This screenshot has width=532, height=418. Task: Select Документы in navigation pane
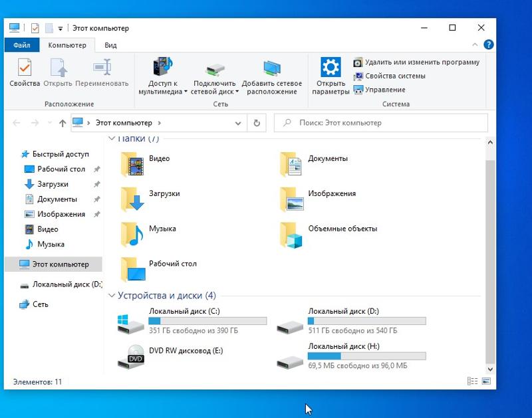coord(52,199)
